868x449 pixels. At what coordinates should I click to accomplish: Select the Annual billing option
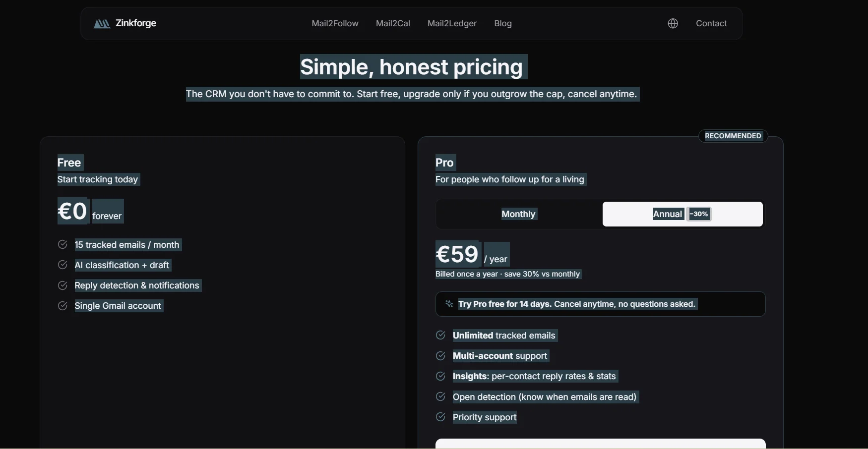[682, 214]
